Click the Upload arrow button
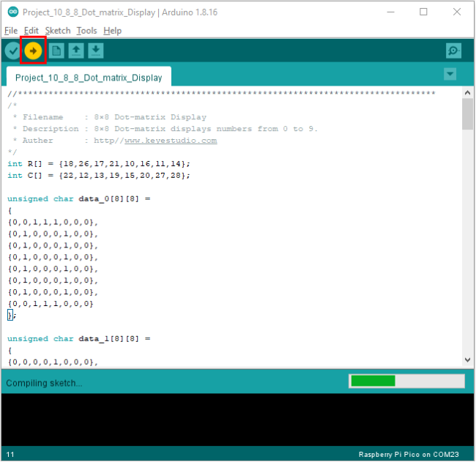 pos(33,51)
